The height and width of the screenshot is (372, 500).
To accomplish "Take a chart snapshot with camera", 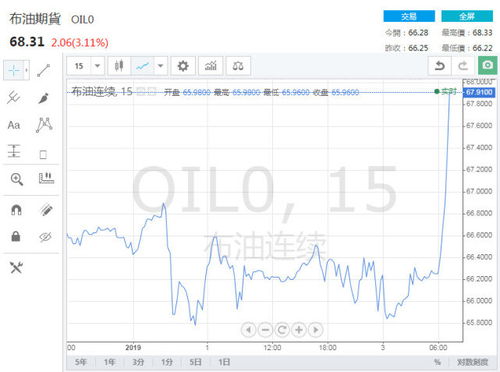I will tap(487, 65).
